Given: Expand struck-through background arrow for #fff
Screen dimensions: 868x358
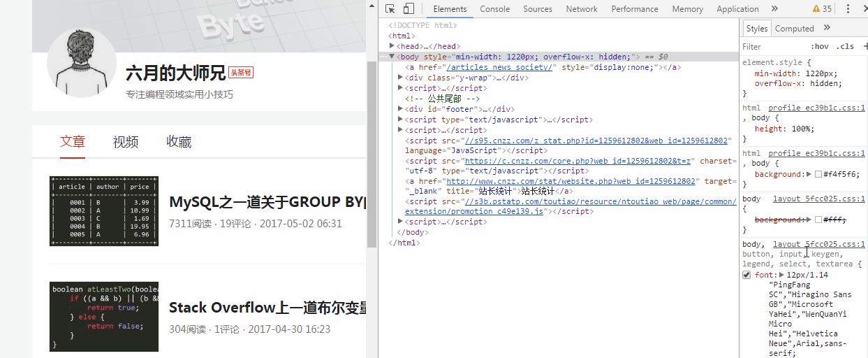Looking at the screenshot, I should [x=809, y=220].
